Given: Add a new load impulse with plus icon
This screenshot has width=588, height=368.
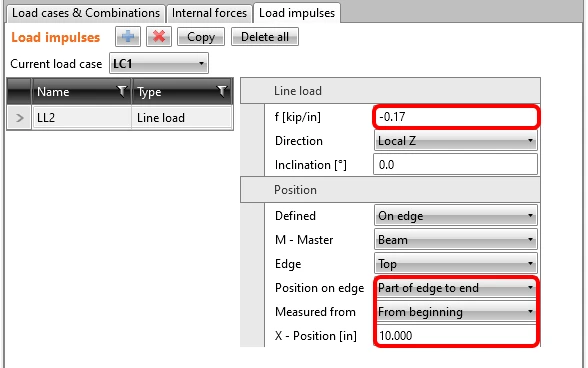Looking at the screenshot, I should 128,36.
